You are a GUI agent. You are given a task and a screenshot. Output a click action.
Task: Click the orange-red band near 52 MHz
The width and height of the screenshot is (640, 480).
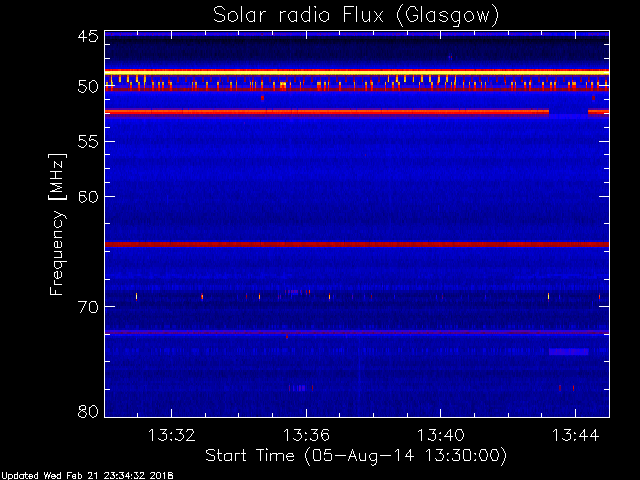(327, 111)
